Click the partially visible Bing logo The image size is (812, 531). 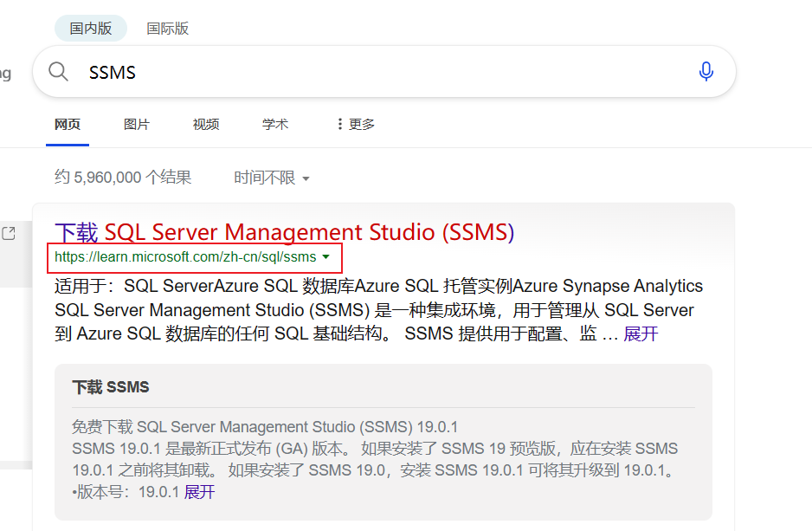[x=4, y=73]
